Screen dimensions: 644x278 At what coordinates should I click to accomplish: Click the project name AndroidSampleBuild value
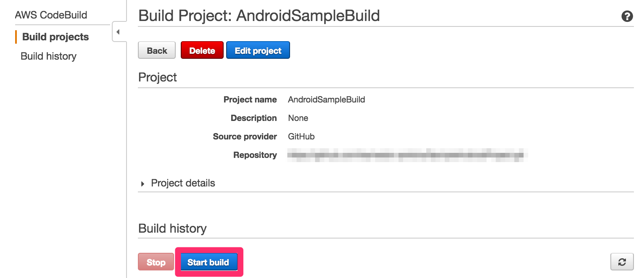coord(326,100)
